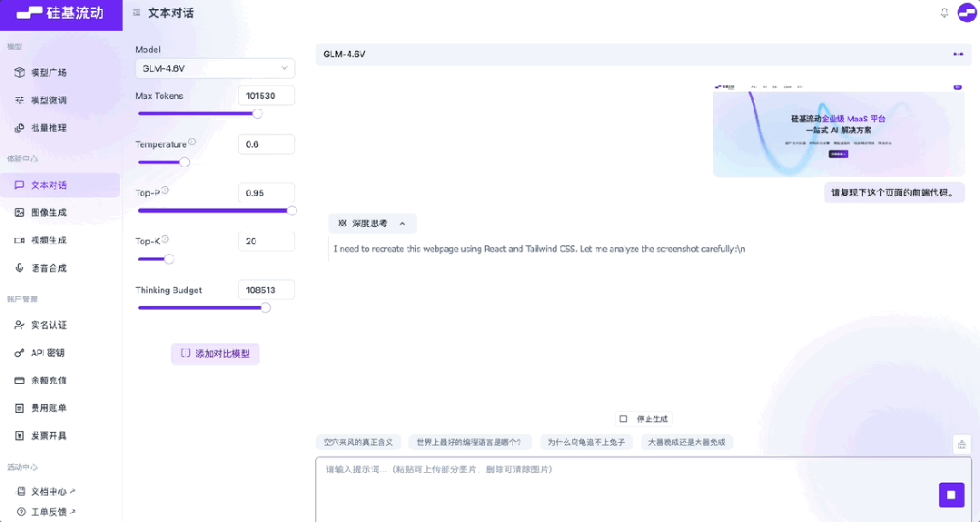Open user avatar in top right

point(967,13)
